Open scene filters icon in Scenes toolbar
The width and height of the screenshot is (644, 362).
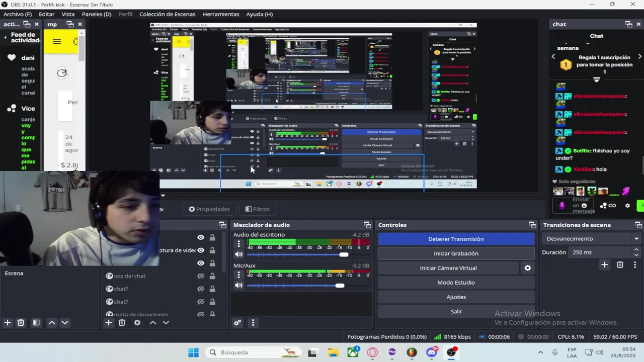[36, 323]
